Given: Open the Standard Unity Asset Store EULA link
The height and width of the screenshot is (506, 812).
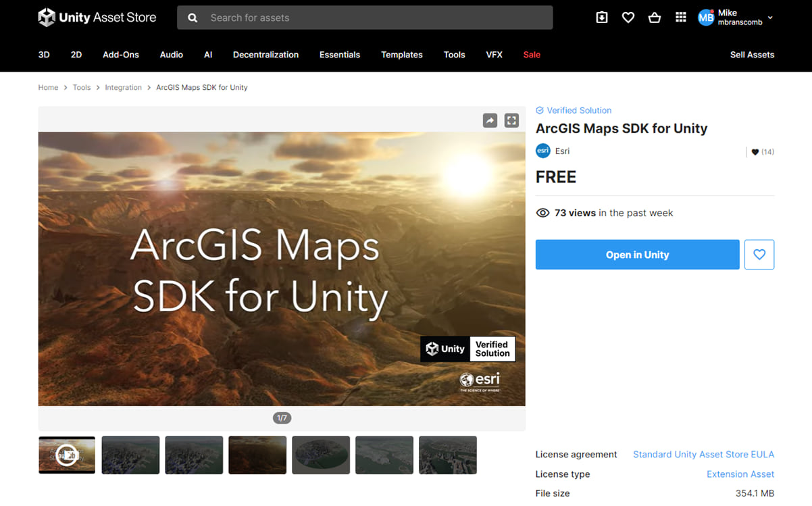Looking at the screenshot, I should click(x=703, y=454).
